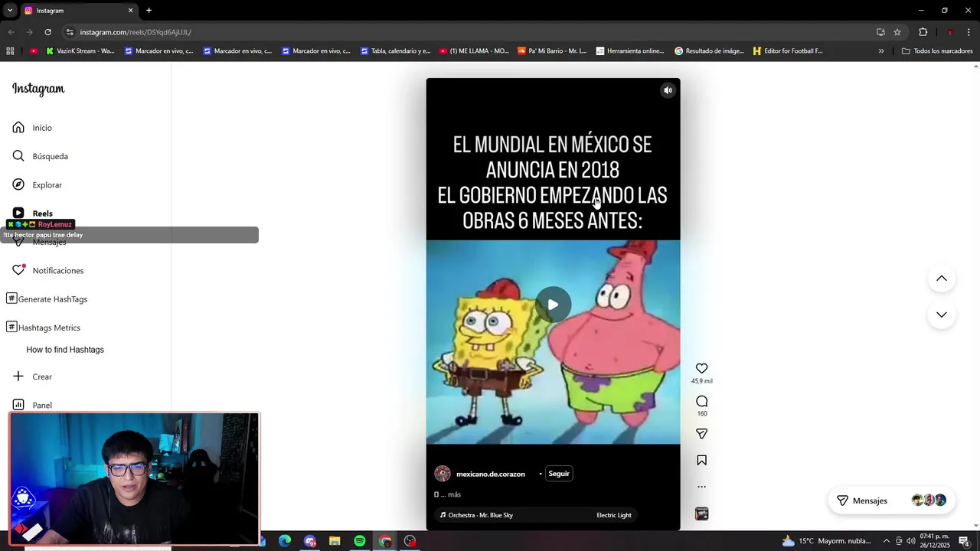Open OBS Studio from taskbar

click(410, 541)
